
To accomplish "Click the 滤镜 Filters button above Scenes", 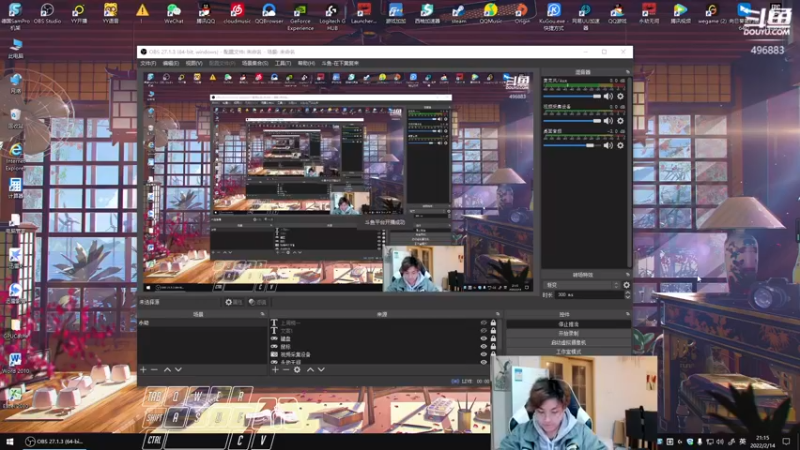I will [258, 302].
